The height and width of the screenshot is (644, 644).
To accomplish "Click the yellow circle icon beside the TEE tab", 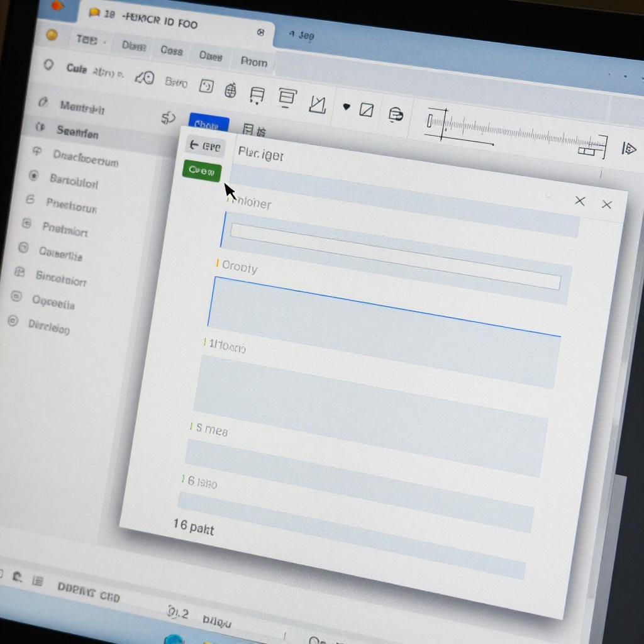I will click(x=52, y=35).
